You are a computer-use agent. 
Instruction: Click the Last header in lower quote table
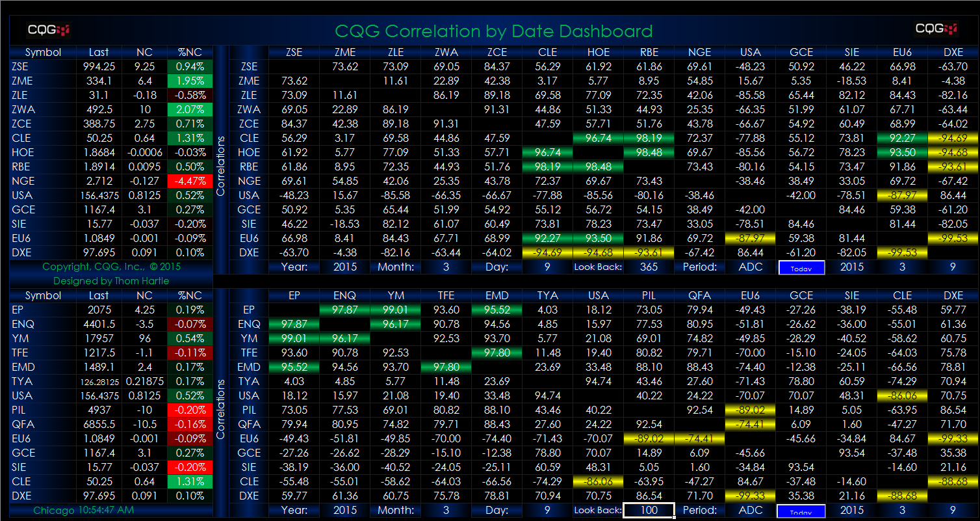tap(99, 295)
